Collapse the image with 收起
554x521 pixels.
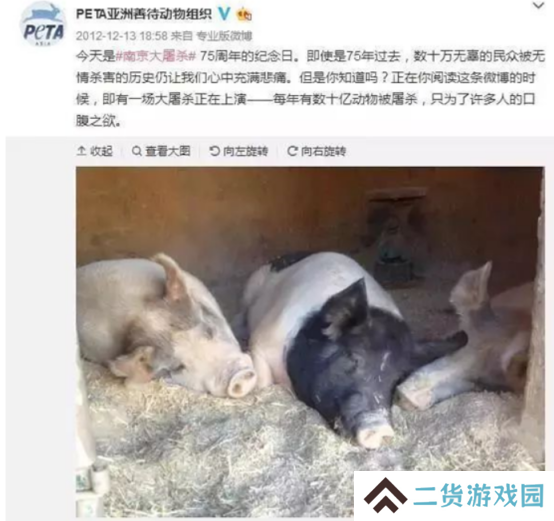click(x=95, y=151)
